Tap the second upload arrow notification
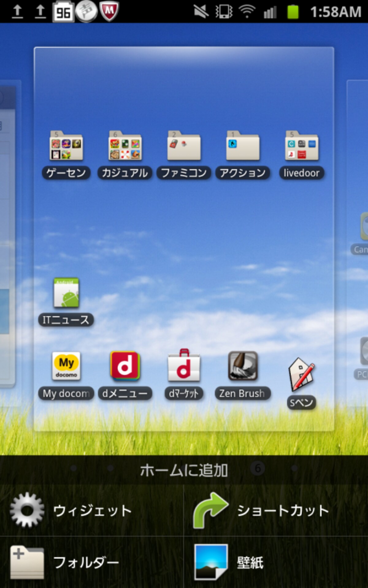The image size is (368, 588). tap(40, 12)
